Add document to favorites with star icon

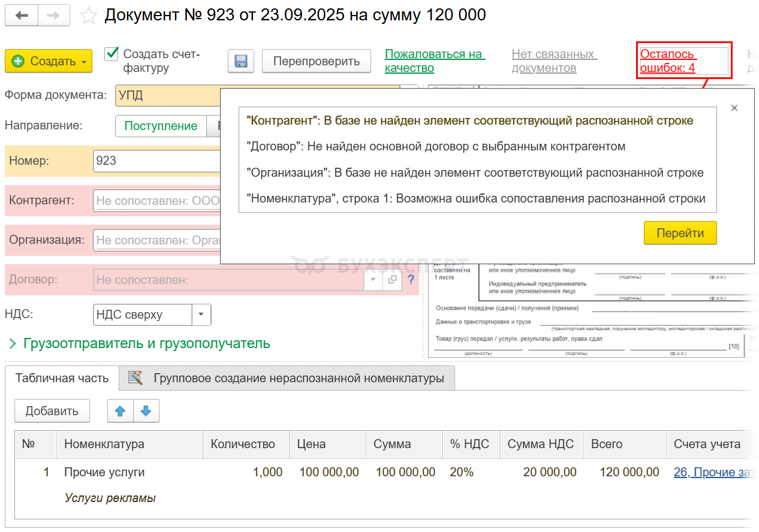89,16
